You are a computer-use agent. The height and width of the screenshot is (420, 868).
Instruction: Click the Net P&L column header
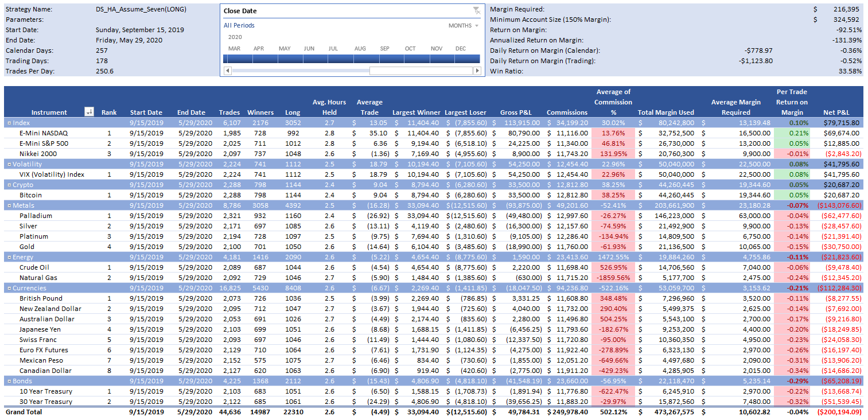(x=836, y=112)
